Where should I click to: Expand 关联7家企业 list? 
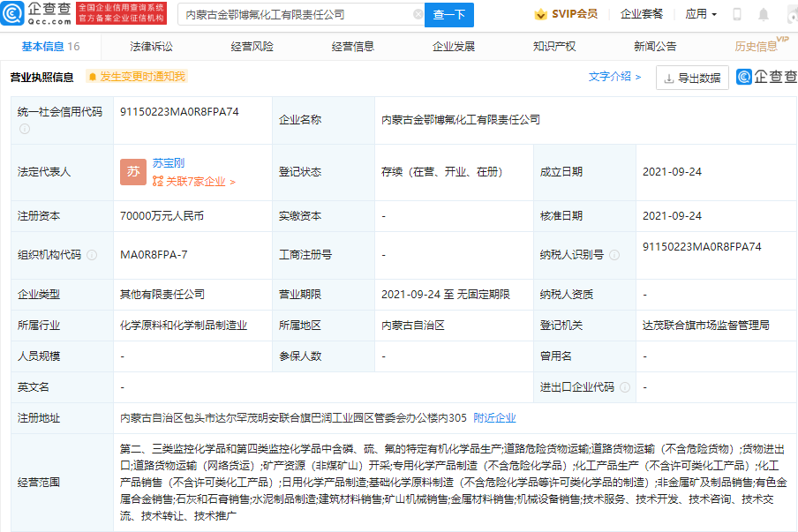click(x=194, y=182)
